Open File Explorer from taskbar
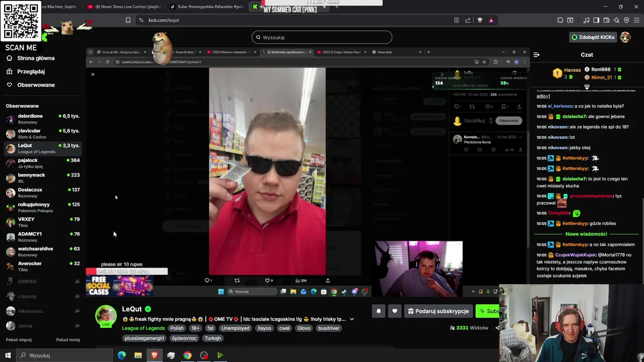The image size is (644, 362). click(x=138, y=355)
